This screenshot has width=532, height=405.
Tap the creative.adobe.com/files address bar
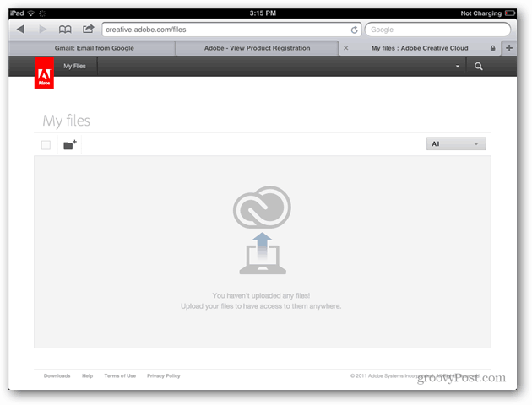[x=231, y=30]
